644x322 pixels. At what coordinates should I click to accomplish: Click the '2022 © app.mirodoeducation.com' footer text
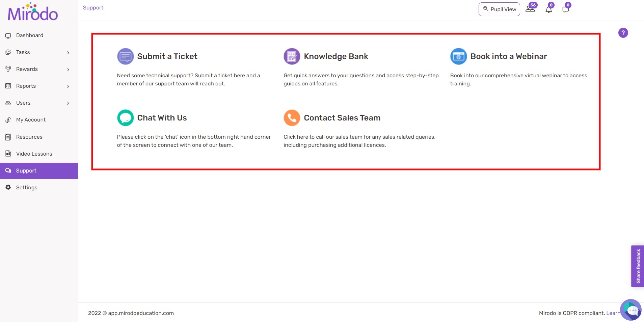pos(131,313)
